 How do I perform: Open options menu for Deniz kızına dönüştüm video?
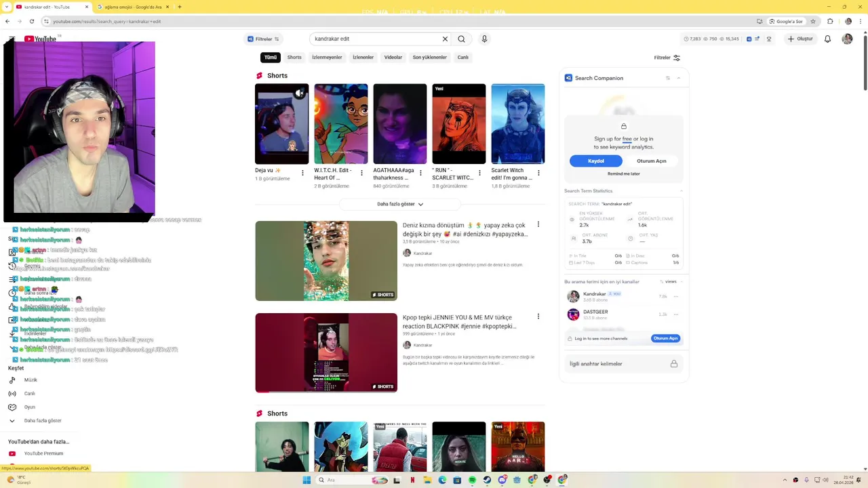(538, 224)
